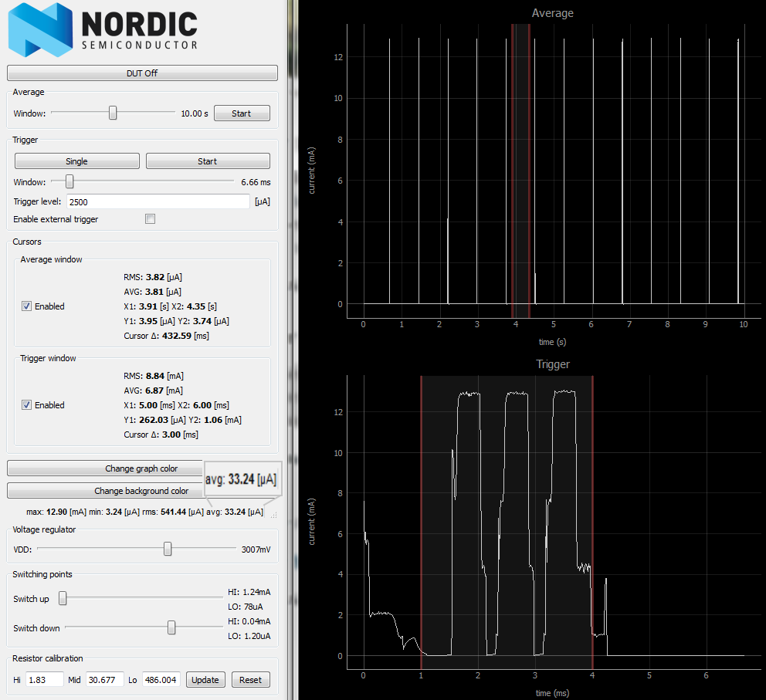Screen dimensions: 766x700
Task: Adjust the Trigger window slider handle
Action: 69,181
